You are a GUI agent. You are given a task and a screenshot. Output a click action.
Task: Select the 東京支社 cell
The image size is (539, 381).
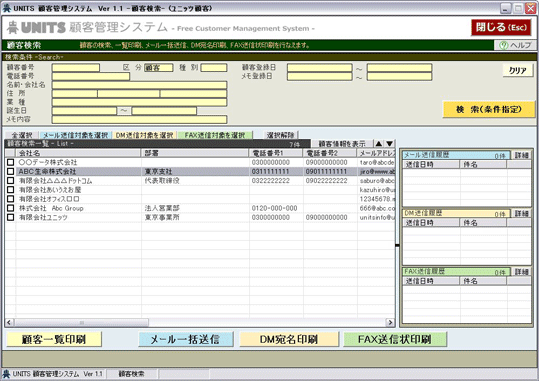coord(195,171)
